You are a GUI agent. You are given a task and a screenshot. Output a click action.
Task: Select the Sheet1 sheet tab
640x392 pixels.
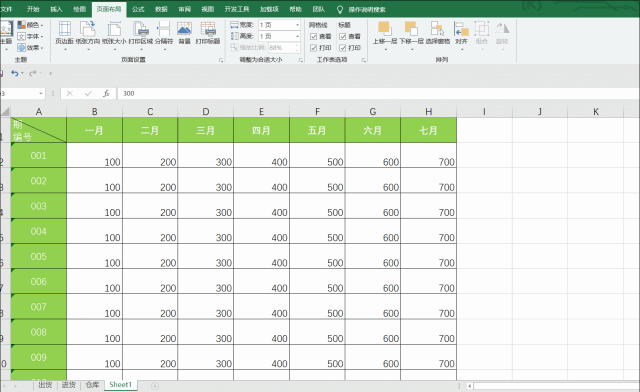point(120,385)
